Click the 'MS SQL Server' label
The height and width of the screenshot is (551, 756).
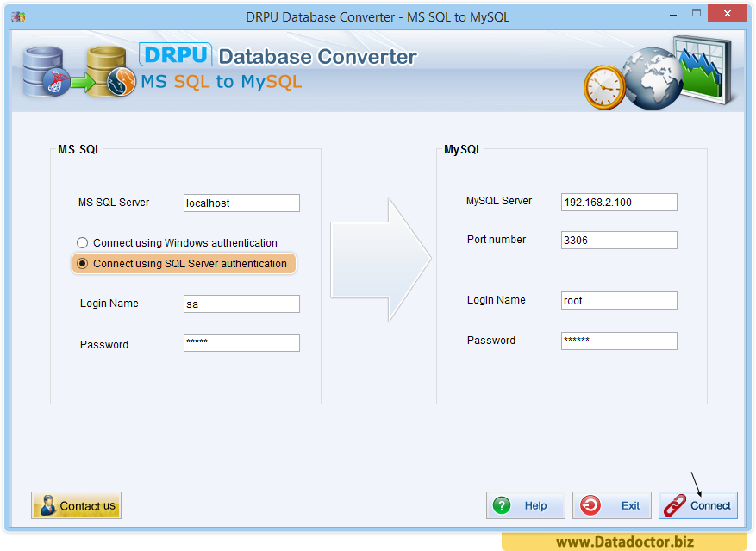(114, 203)
